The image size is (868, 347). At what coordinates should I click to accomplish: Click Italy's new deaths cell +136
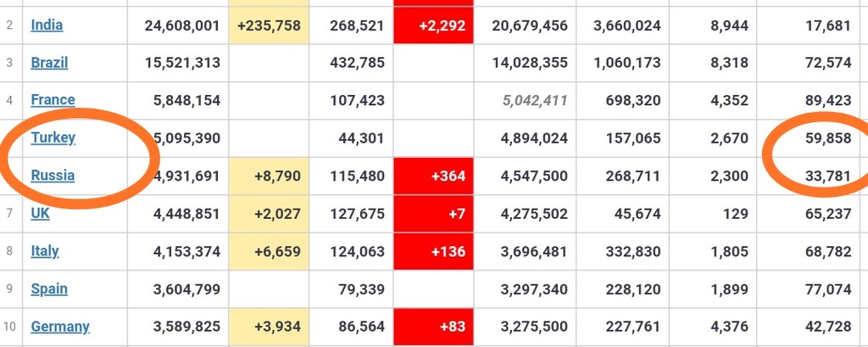click(433, 252)
